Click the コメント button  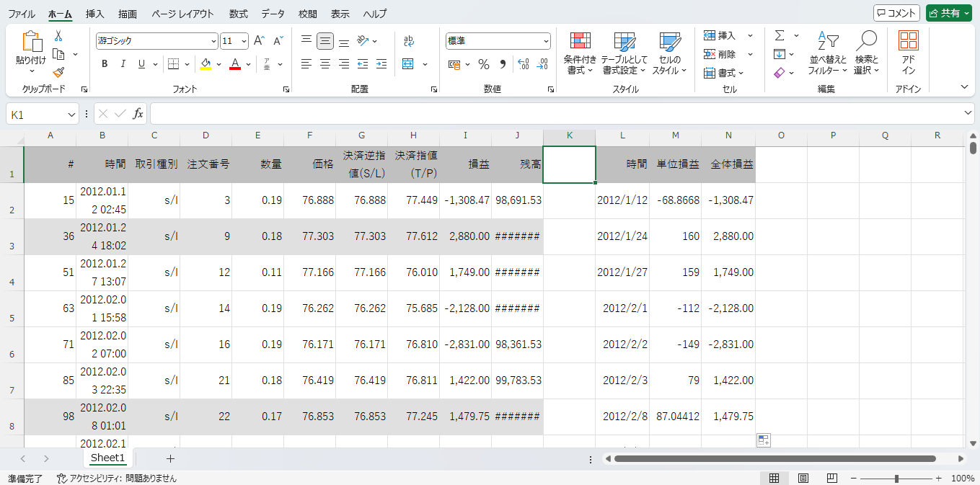pyautogui.click(x=896, y=13)
